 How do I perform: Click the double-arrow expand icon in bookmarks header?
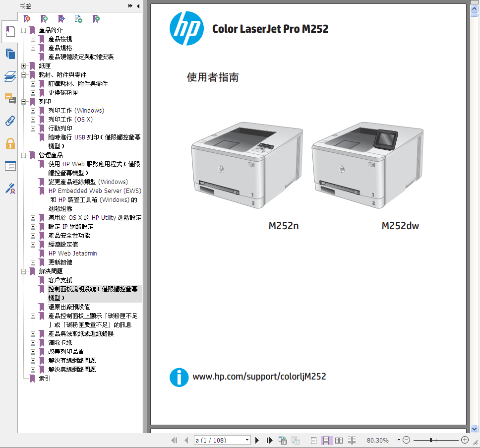[130, 6]
